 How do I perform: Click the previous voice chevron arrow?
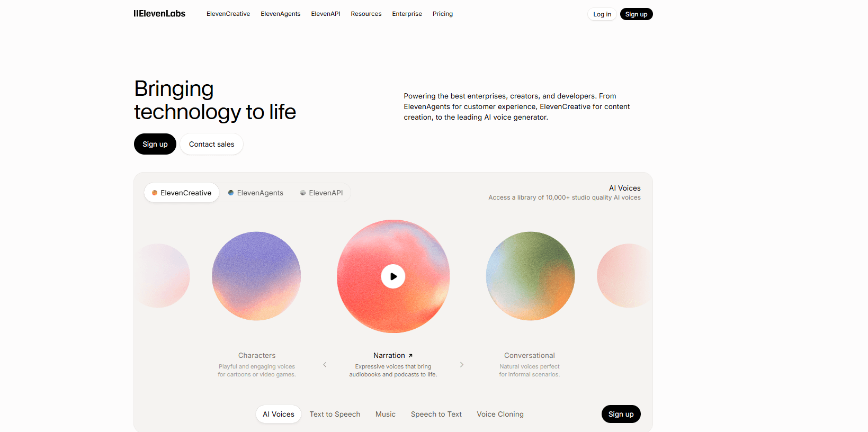pos(325,365)
